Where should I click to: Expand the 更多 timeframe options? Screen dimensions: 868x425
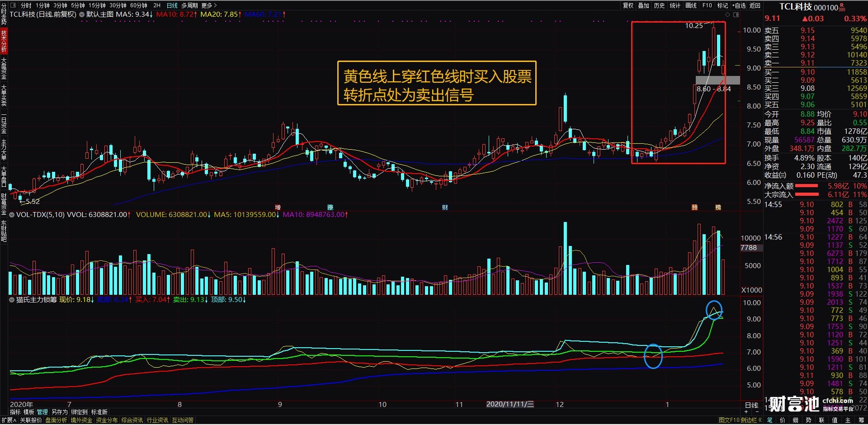209,5
